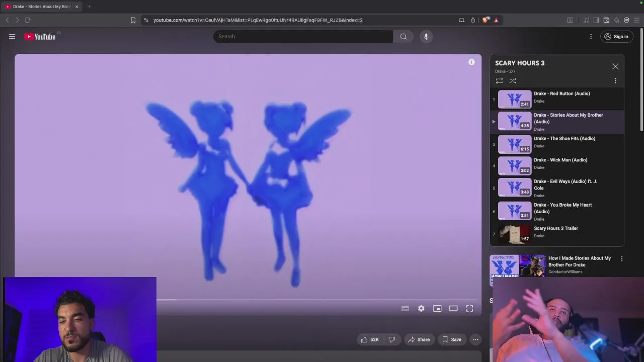Toggle shuffle playlist
This screenshot has height=362, width=644.
click(513, 80)
